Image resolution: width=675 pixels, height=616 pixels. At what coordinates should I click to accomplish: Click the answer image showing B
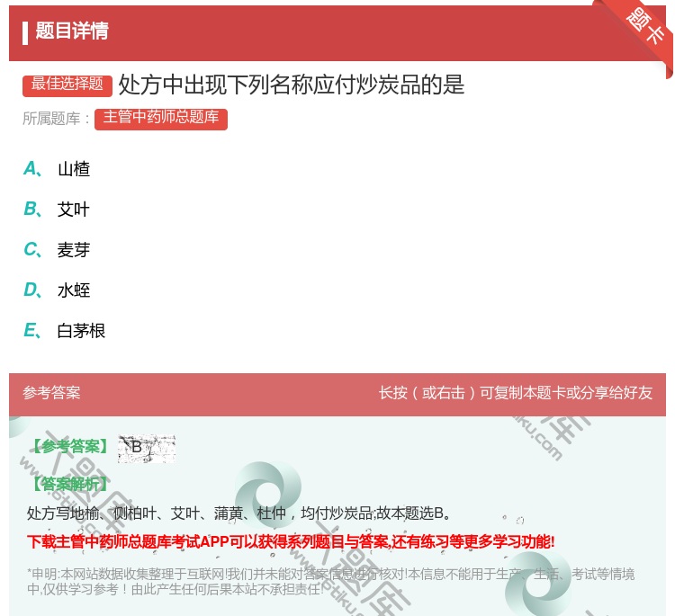pos(147,448)
